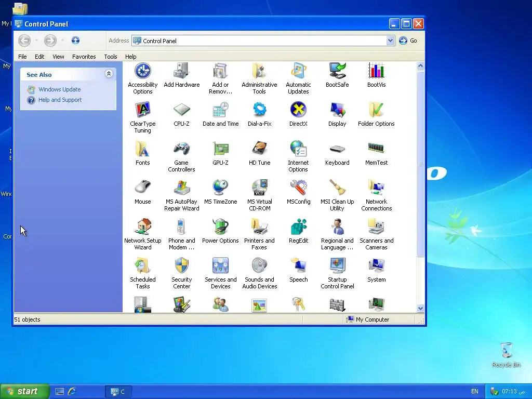Launch CPU-Z utility
The width and height of the screenshot is (532, 399).
(181, 114)
